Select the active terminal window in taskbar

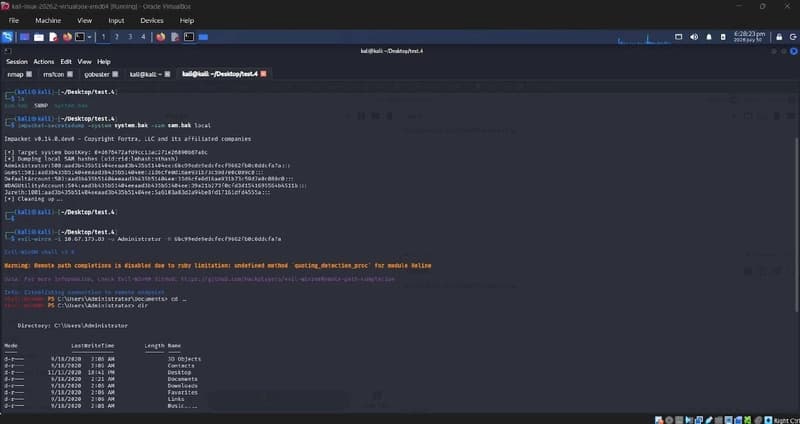pos(189,37)
